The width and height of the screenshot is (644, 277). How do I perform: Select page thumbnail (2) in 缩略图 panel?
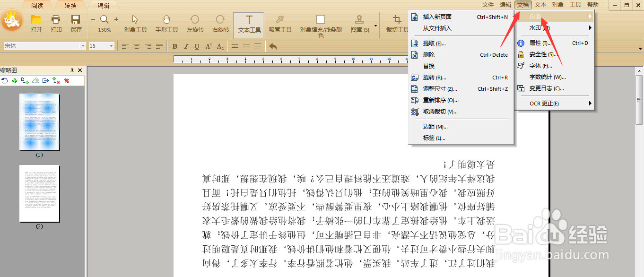40,193
